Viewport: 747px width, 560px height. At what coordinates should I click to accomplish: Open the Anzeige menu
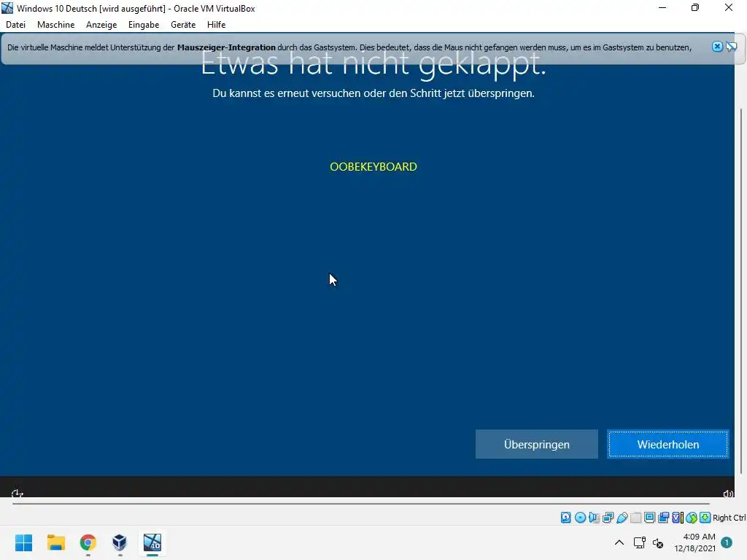coord(101,25)
